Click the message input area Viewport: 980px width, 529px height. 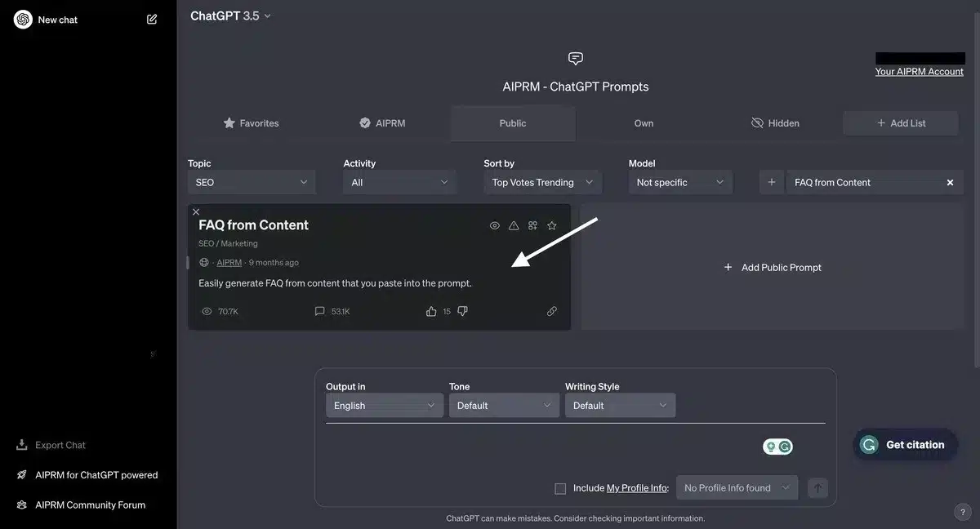click(539, 447)
